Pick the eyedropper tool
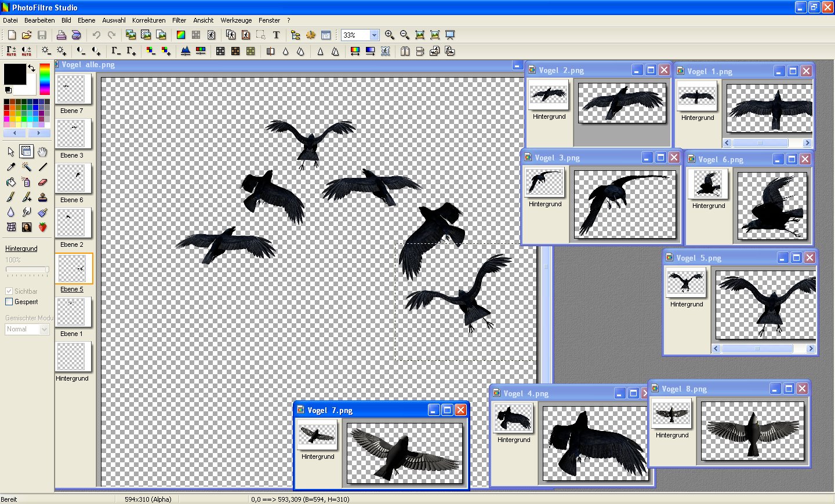 pos(11,167)
